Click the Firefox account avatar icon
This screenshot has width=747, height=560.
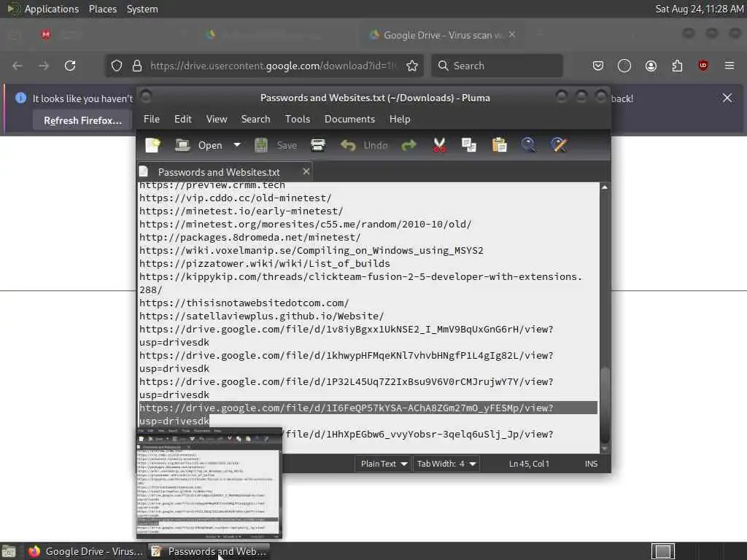(651, 66)
